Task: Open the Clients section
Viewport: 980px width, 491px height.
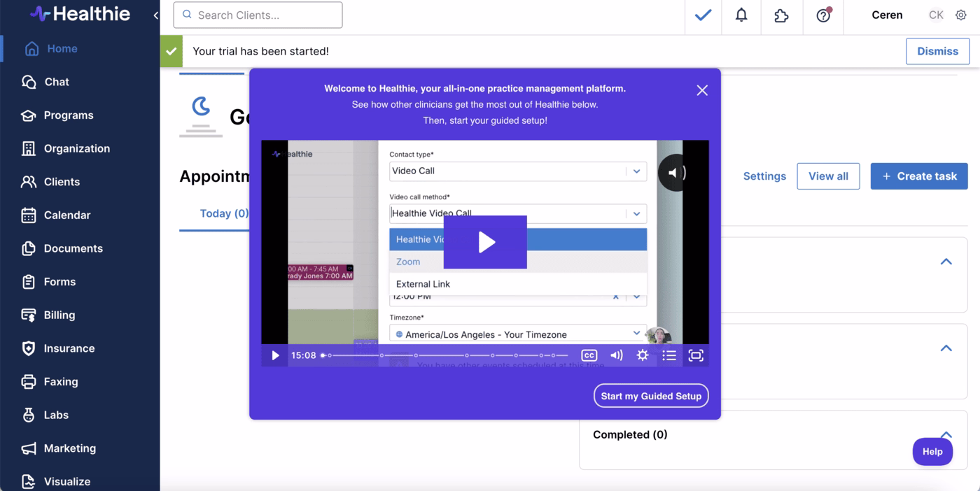Action: [x=62, y=182]
